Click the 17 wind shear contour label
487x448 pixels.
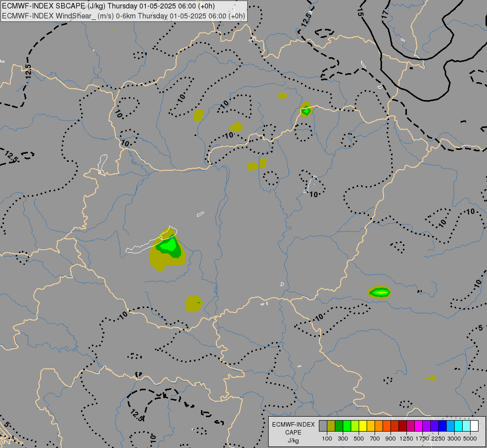pyautogui.click(x=385, y=13)
